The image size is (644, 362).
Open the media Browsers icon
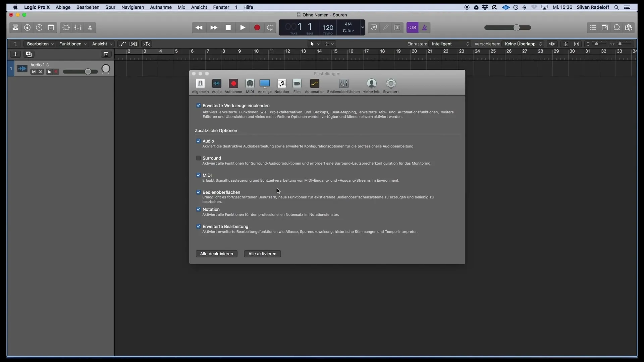629,27
